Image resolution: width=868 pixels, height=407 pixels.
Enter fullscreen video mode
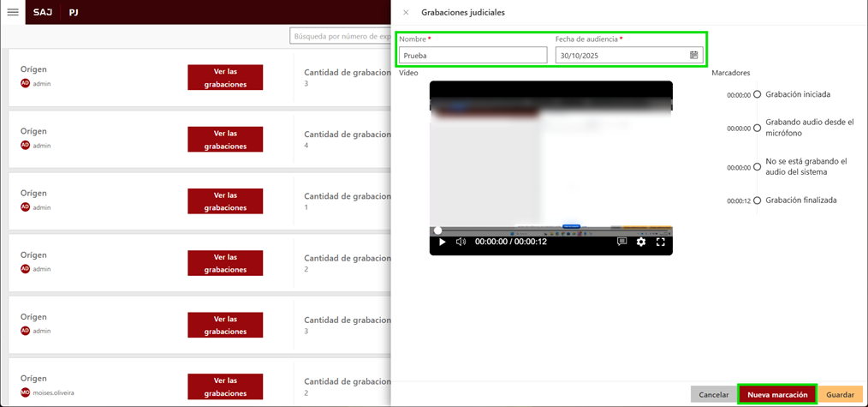[x=661, y=242]
